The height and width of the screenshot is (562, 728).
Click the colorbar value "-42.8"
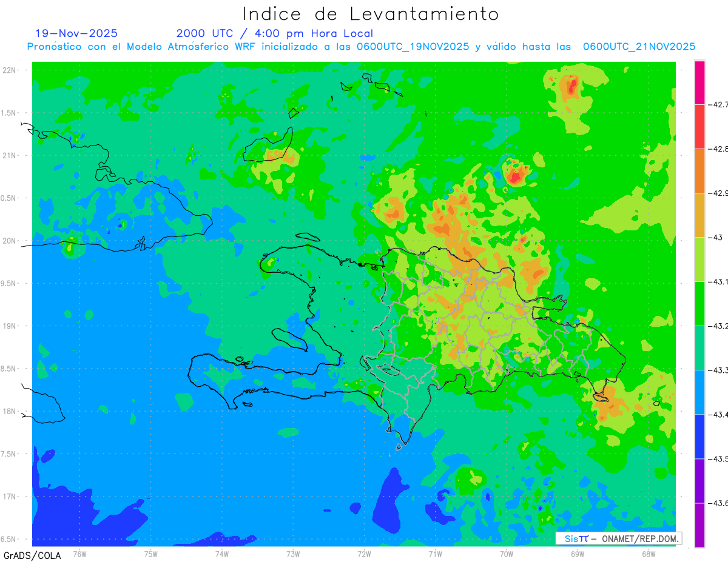(x=720, y=149)
